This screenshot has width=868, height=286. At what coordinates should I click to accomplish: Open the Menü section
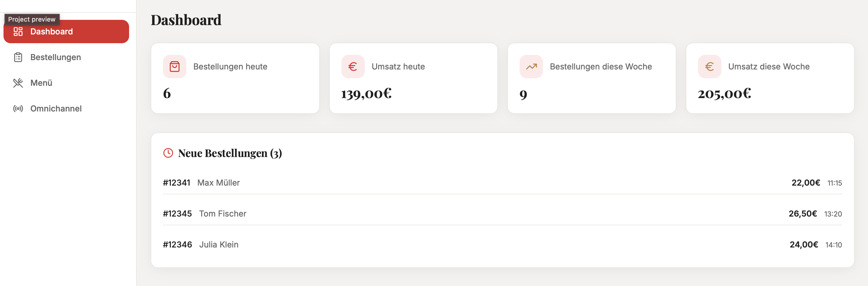[x=41, y=83]
